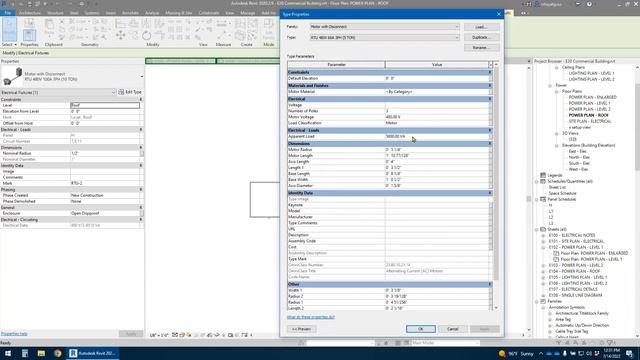Image resolution: width=640 pixels, height=360 pixels.
Task: Open the Properties help link
Action: [14, 334]
